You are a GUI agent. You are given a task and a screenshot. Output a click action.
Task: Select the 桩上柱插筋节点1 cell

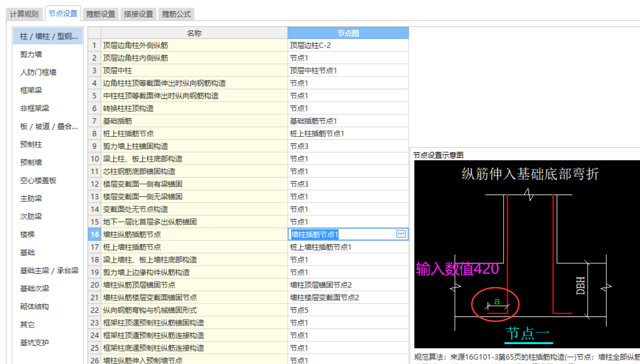click(348, 133)
